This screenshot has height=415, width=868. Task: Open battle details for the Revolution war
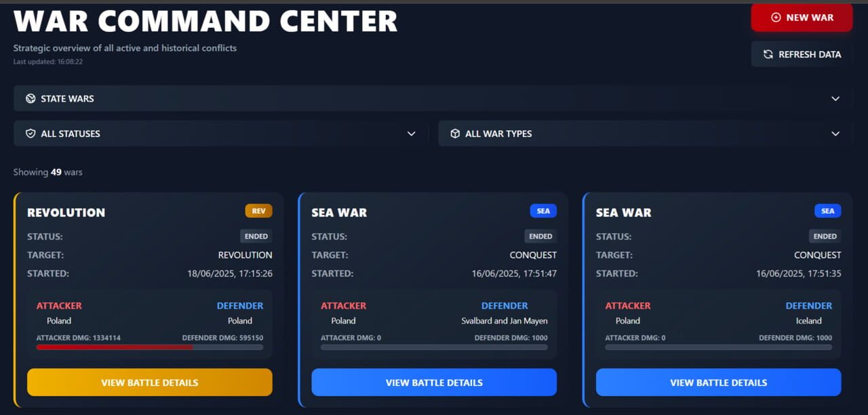click(x=149, y=382)
